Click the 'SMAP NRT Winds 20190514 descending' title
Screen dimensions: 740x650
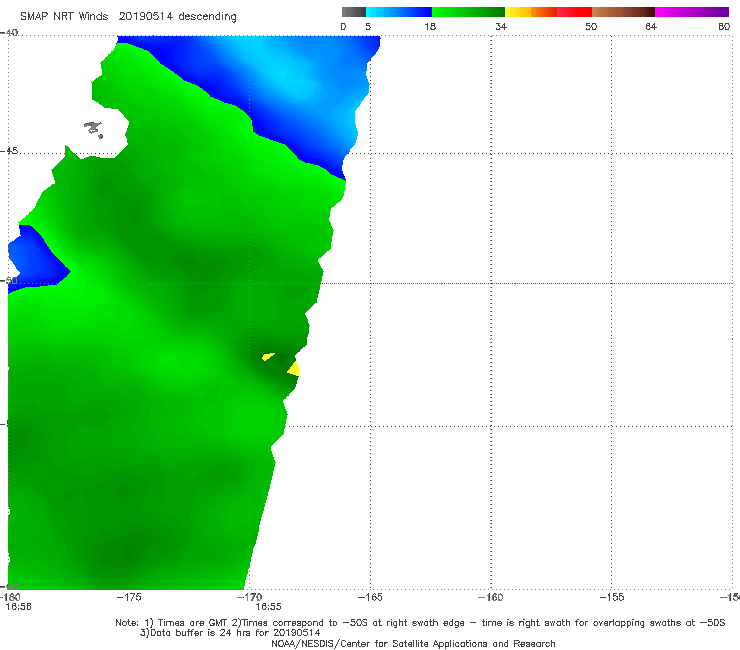pyautogui.click(x=128, y=17)
